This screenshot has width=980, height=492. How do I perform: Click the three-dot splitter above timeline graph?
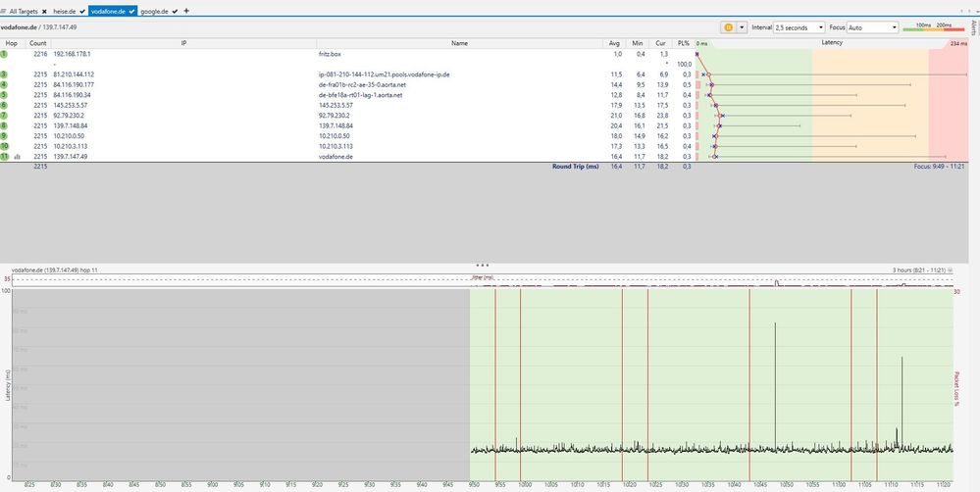coord(482,265)
